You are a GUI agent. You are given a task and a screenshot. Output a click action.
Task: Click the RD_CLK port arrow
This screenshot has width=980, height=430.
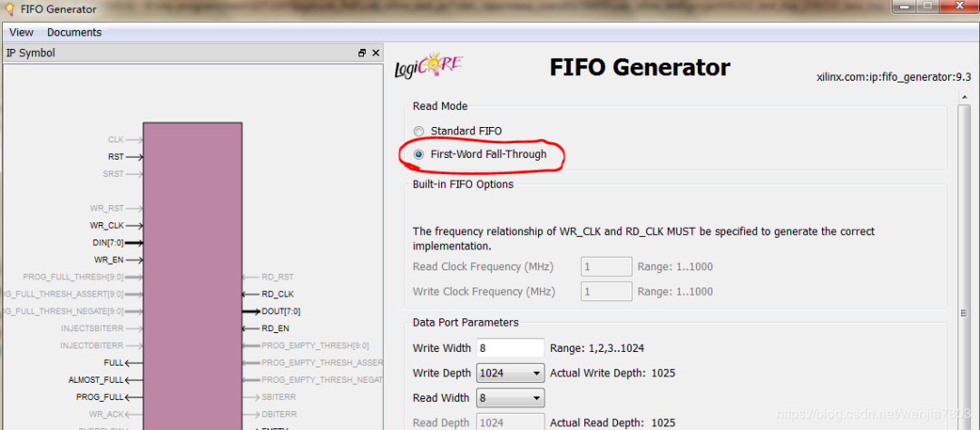251,294
